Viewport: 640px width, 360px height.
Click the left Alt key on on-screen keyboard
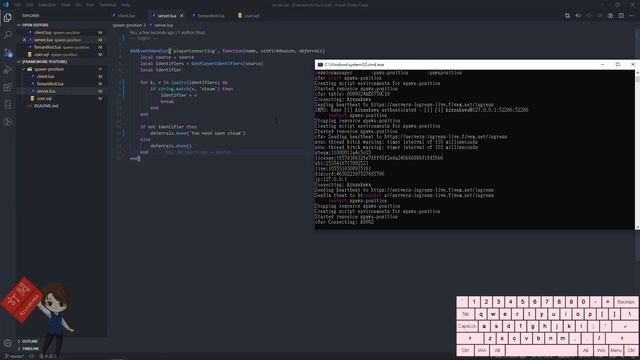(x=497, y=350)
